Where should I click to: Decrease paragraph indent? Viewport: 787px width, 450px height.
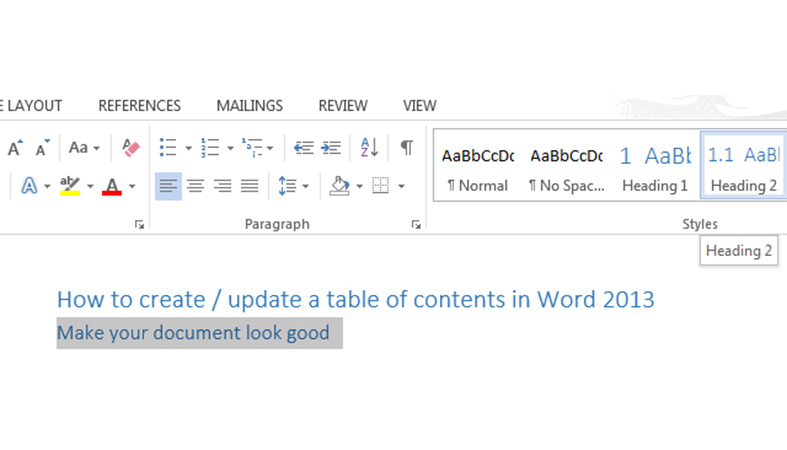click(304, 147)
